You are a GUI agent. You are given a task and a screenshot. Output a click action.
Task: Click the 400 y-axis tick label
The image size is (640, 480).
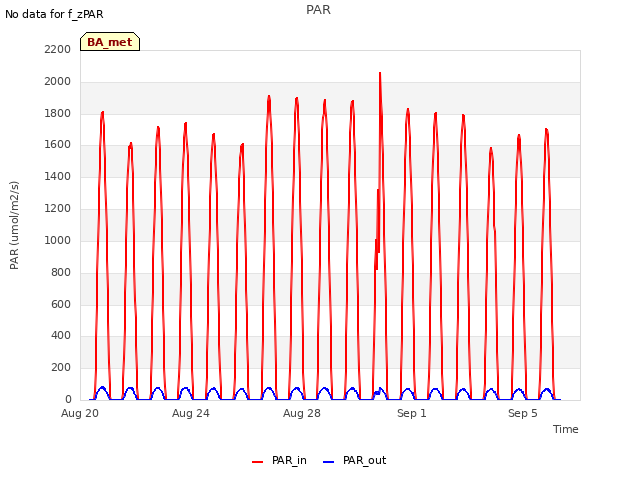(x=61, y=336)
